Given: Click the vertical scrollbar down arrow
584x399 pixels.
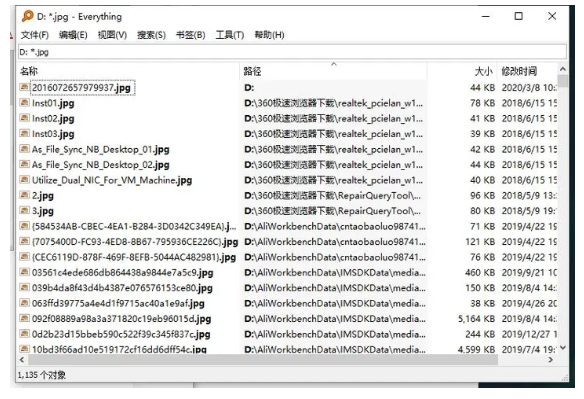Looking at the screenshot, I should pos(563,348).
